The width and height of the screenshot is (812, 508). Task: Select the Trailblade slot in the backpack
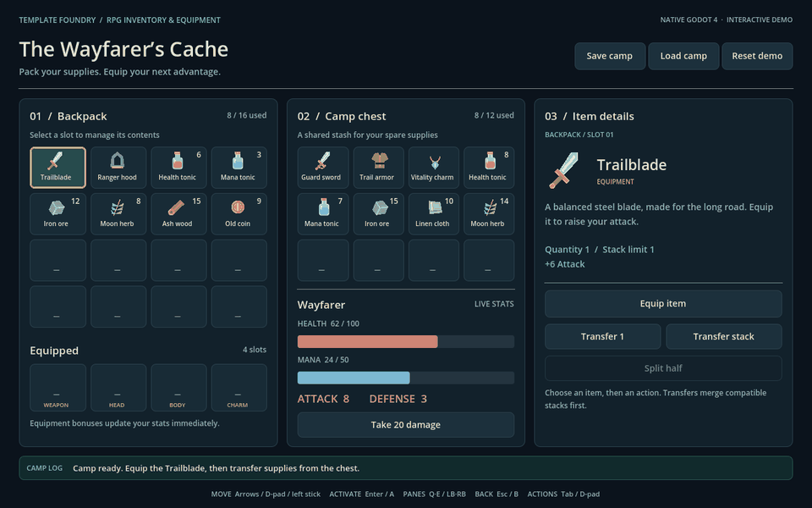coord(58,168)
